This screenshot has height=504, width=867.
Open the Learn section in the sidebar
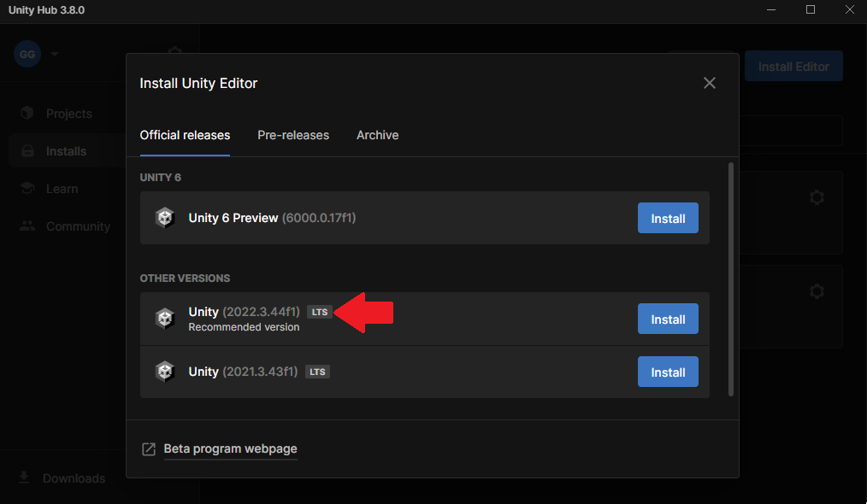click(62, 189)
